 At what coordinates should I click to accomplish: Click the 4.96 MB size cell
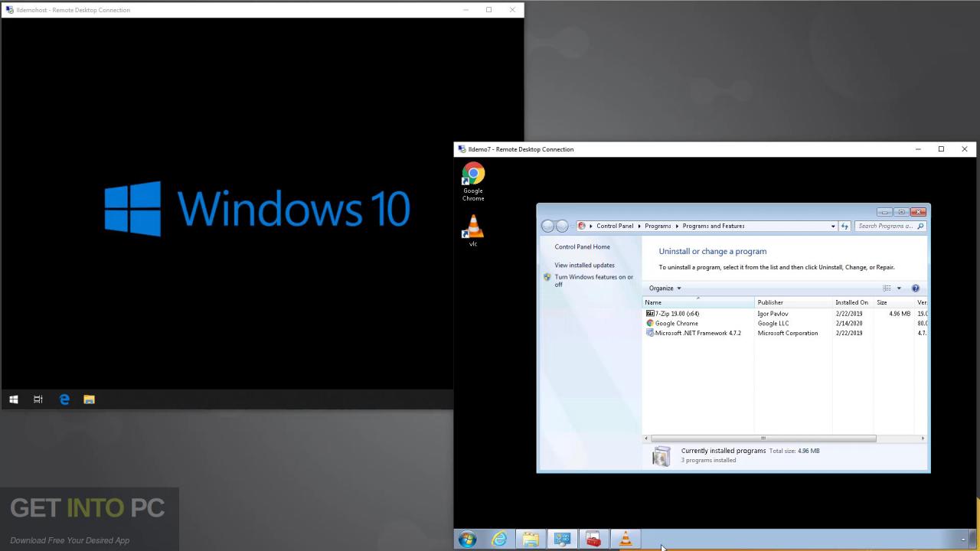tap(900, 314)
